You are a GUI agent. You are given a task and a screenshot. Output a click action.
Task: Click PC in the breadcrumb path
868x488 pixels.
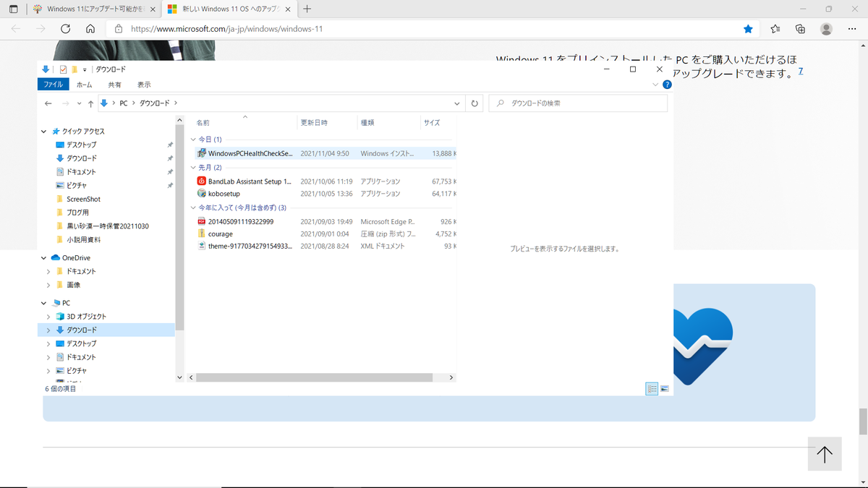pos(124,103)
